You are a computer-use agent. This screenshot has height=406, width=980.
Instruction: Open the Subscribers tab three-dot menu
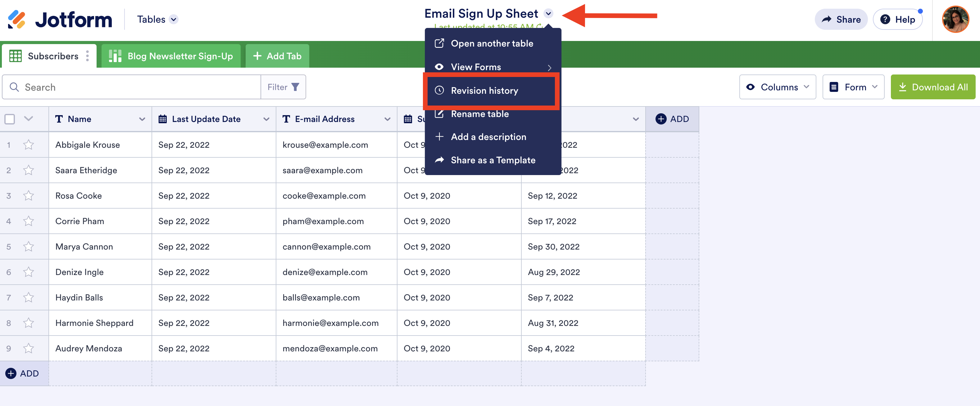pyautogui.click(x=88, y=56)
